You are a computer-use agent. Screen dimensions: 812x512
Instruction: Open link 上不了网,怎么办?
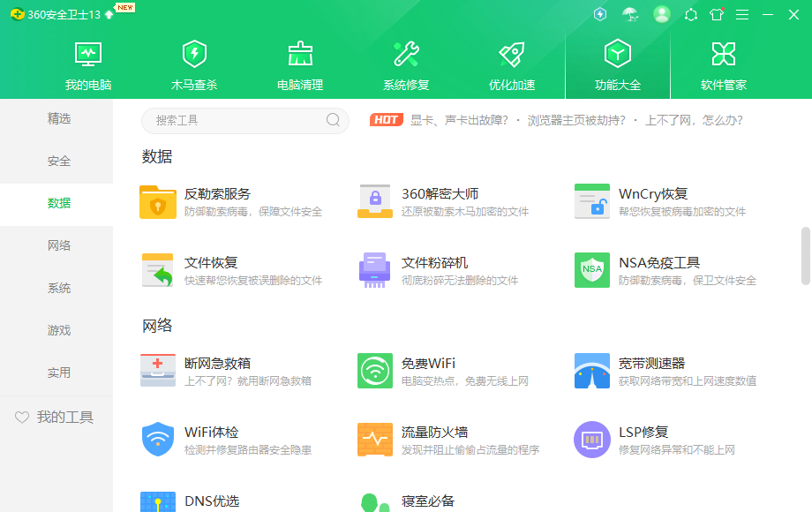tap(694, 121)
